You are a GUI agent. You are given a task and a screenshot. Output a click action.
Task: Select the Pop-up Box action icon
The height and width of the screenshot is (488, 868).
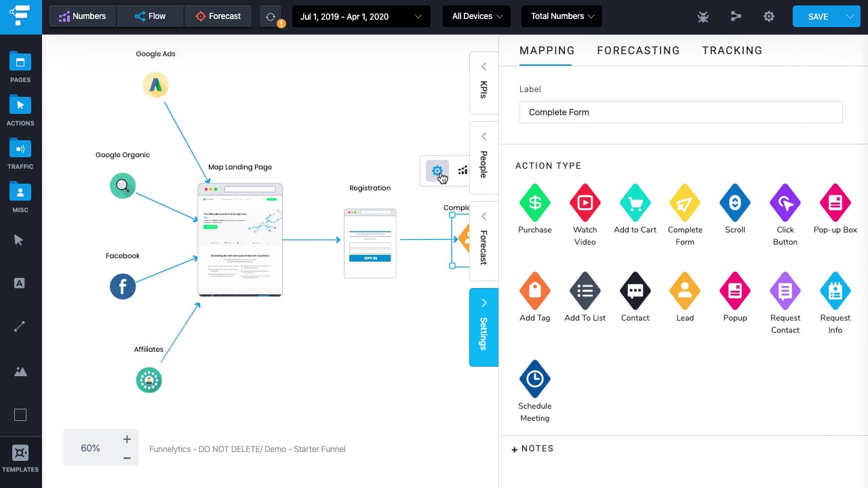pyautogui.click(x=835, y=202)
